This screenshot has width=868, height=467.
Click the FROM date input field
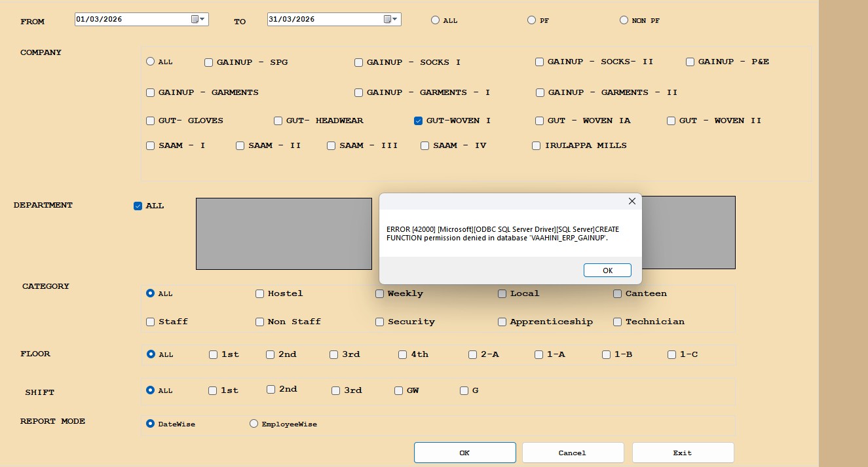coord(131,20)
